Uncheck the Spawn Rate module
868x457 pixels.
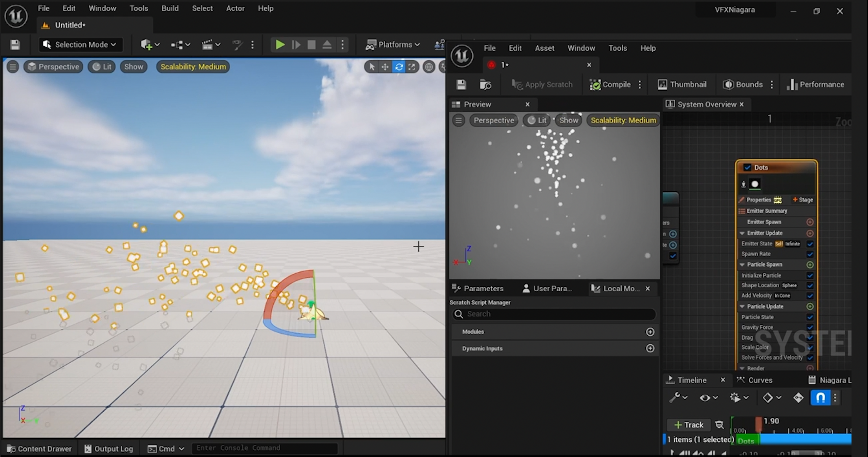point(810,254)
